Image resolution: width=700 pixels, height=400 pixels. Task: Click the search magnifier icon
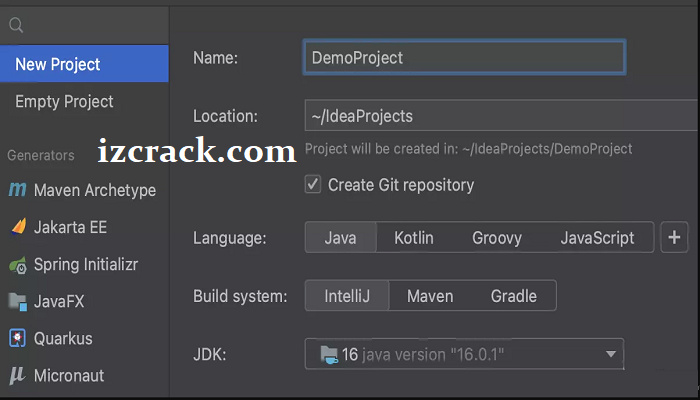tap(16, 25)
